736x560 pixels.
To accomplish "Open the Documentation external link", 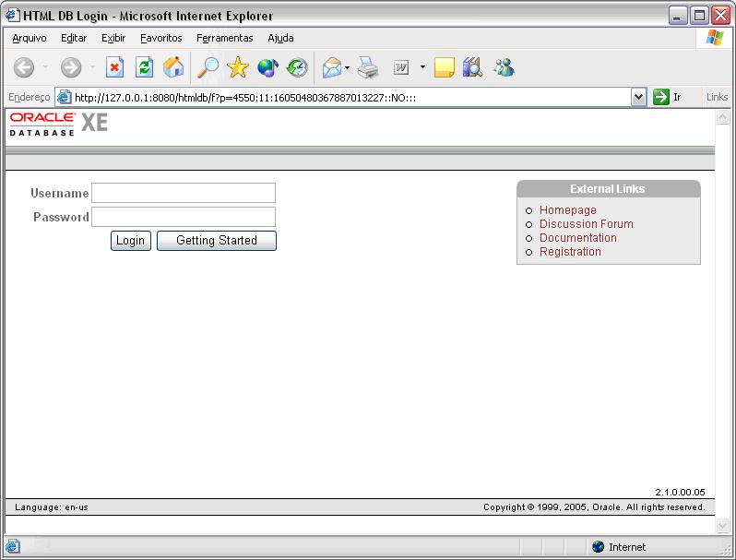I will point(578,238).
